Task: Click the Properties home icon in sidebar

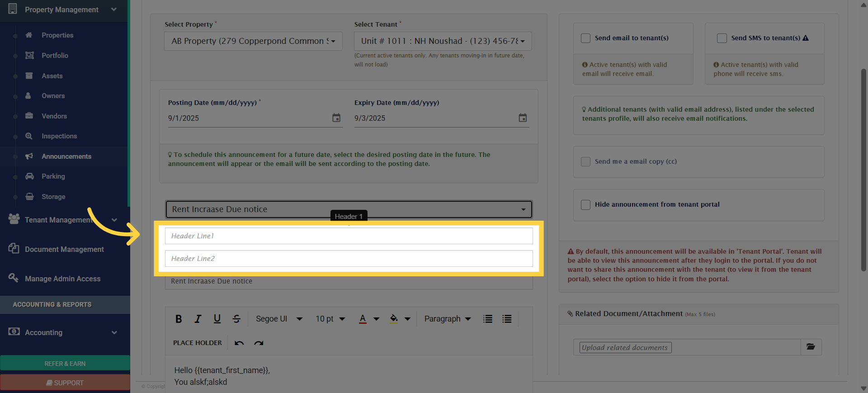Action: click(29, 35)
